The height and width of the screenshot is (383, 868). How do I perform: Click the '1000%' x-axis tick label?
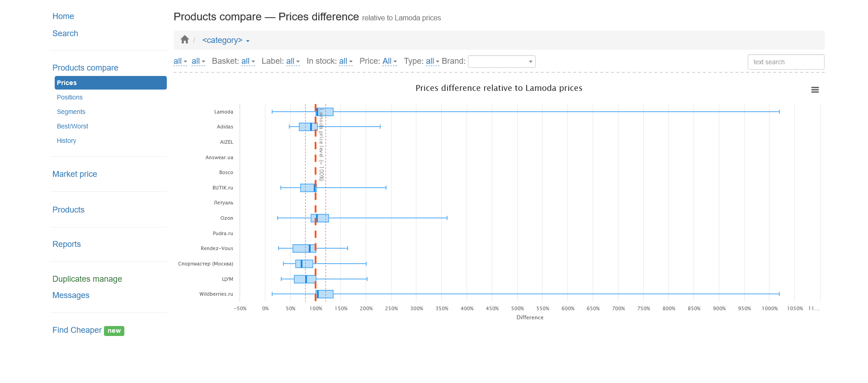[770, 308]
